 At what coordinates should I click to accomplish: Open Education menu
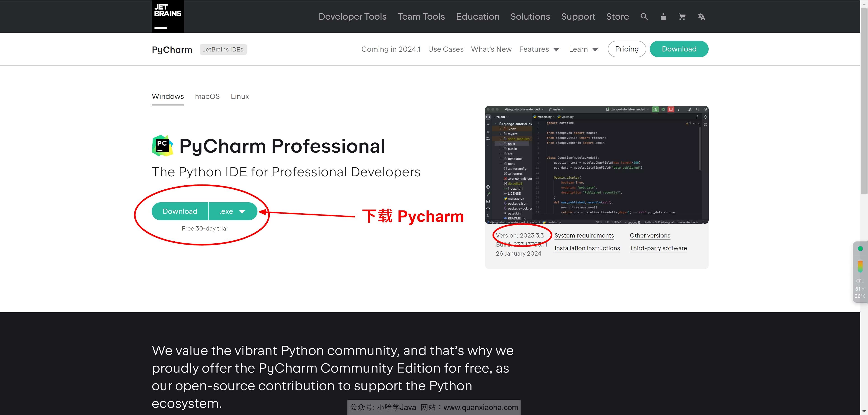click(x=477, y=16)
